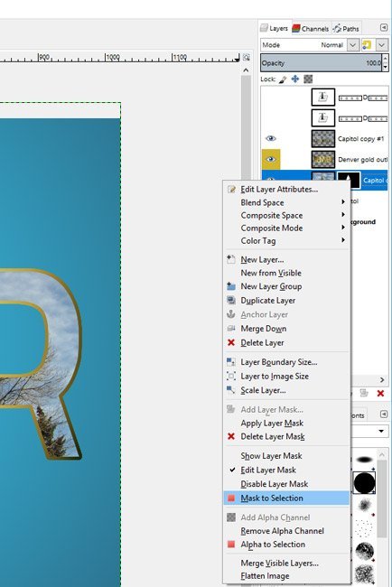Open the Mode dropdown arrow next to Normal
392x587 pixels.
coord(352,45)
